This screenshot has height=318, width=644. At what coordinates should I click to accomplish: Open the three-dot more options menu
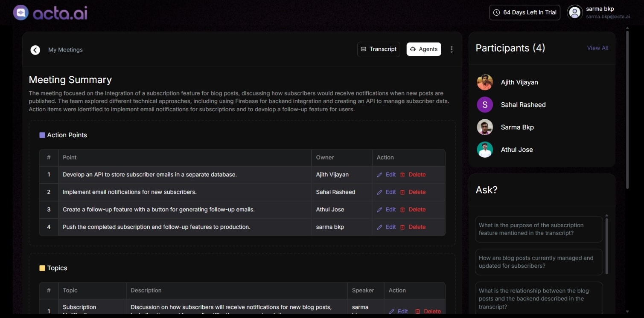[452, 49]
